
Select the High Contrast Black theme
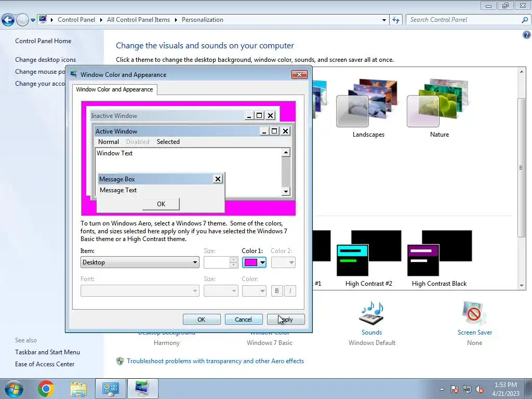click(x=440, y=259)
